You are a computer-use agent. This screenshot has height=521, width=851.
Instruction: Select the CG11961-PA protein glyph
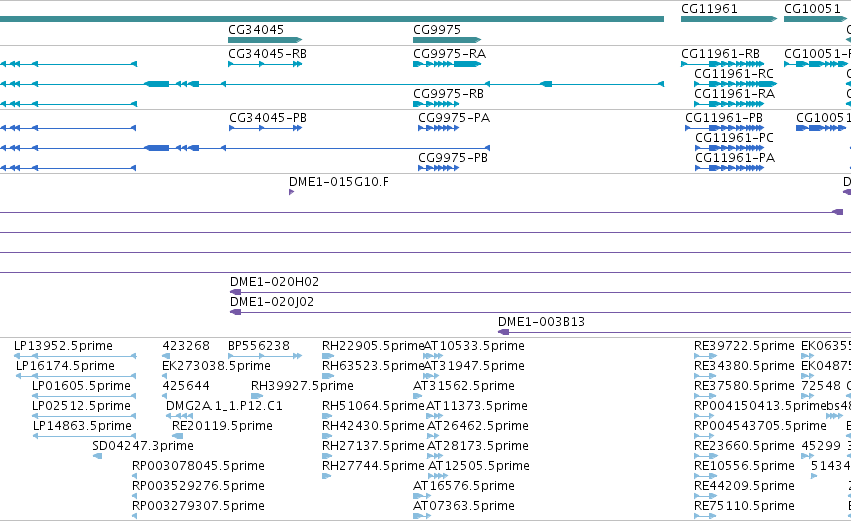pyautogui.click(x=729, y=168)
